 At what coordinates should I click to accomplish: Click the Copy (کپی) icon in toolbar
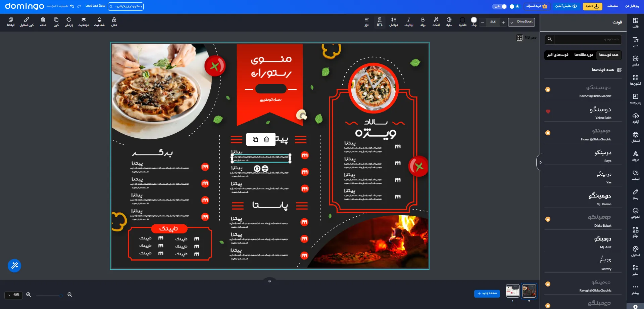click(56, 22)
